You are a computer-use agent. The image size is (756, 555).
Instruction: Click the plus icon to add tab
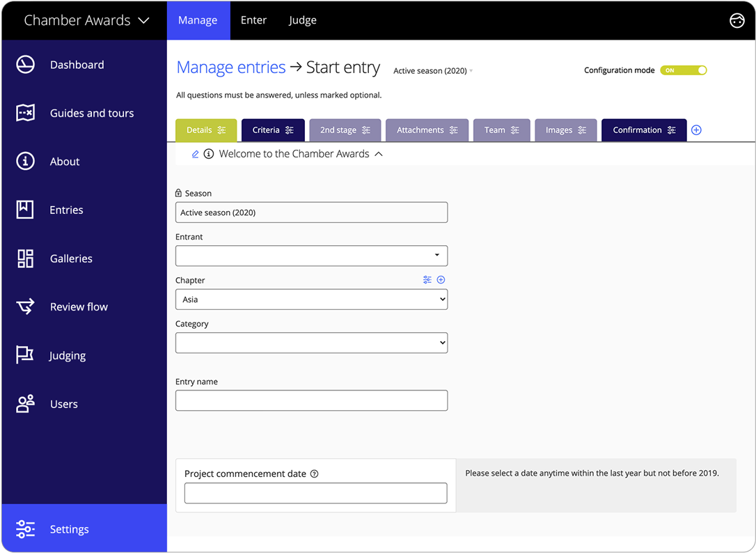click(x=696, y=130)
